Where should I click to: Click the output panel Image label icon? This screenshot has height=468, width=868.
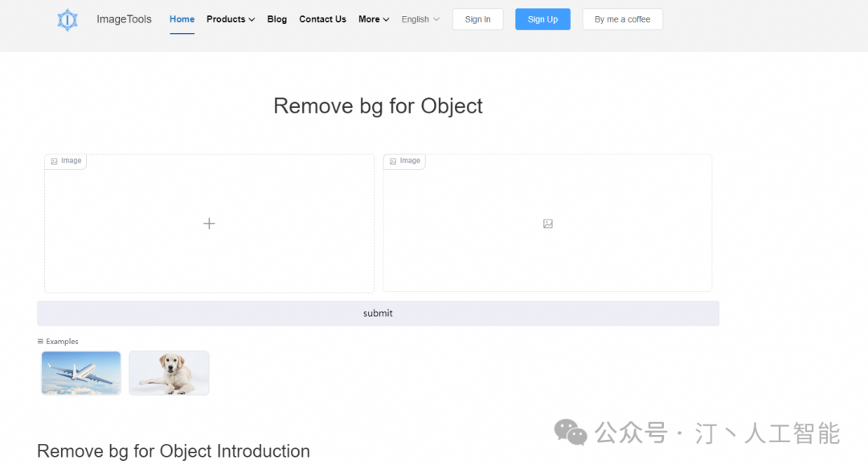[393, 162]
